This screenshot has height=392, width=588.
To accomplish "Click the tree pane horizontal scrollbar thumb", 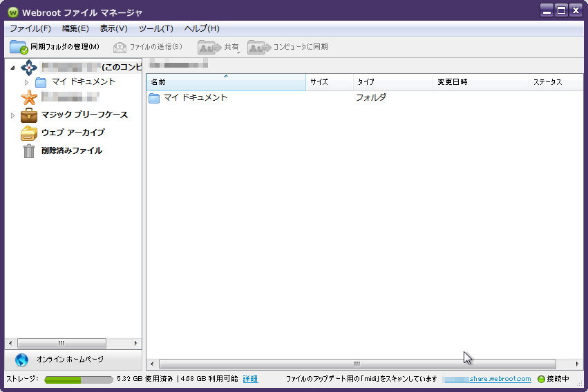I will coord(61,343).
